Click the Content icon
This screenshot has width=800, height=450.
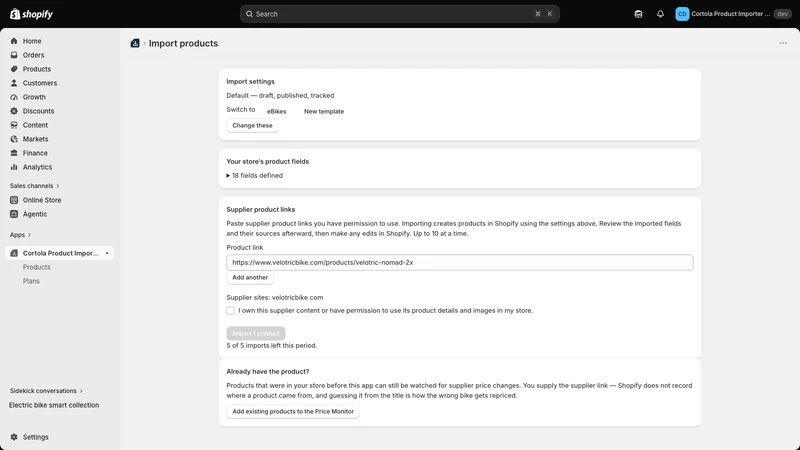pyautogui.click(x=14, y=125)
